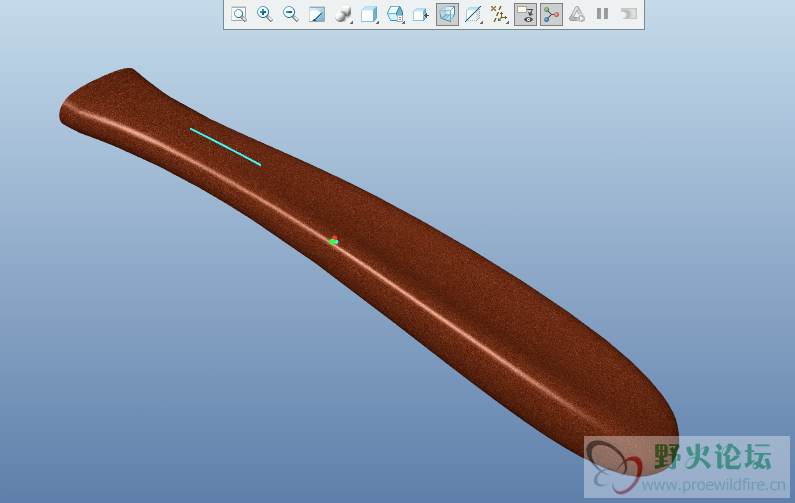Select the cyan line on the model
The image size is (795, 503).
(226, 147)
